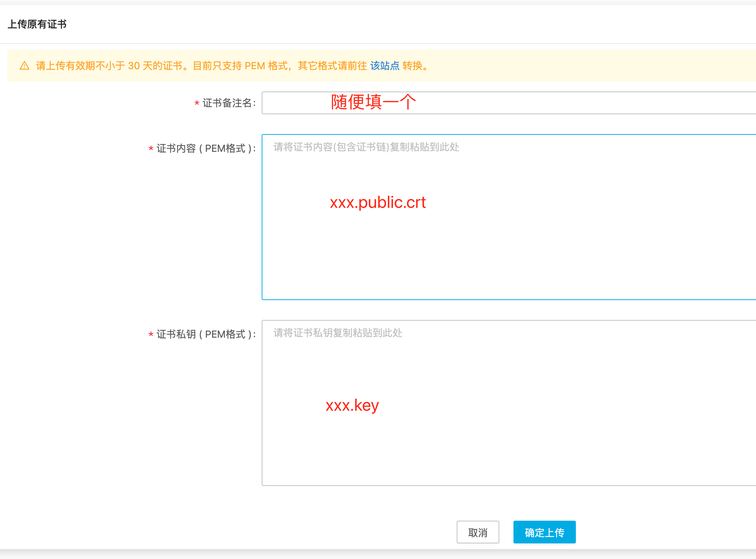Viewport: 756px width, 559px height.
Task: Click the 证书内容（PEM格式）label
Action: point(206,148)
